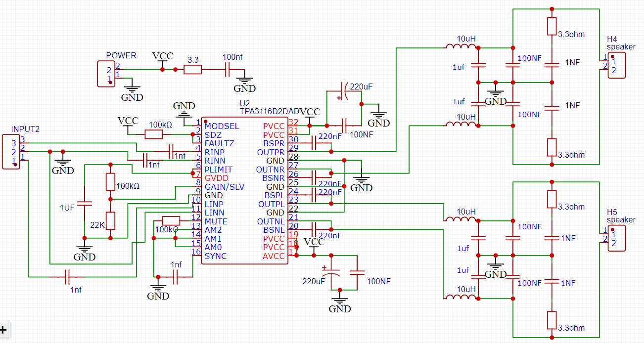Select the POWER connector symbol
This screenshot has width=644, height=343.
tap(106, 74)
